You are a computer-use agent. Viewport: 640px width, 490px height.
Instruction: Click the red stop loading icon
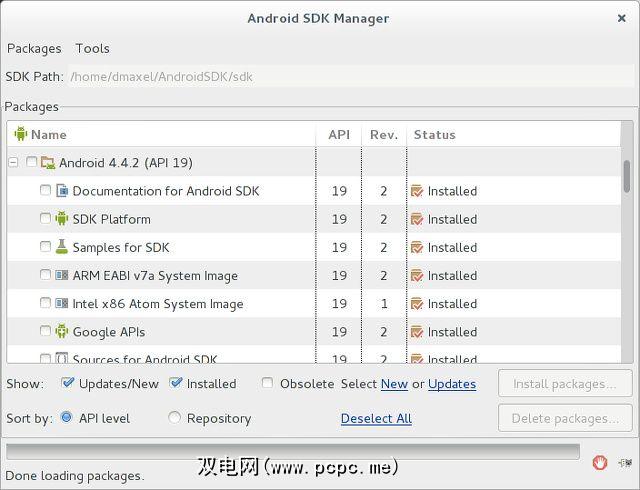pos(600,462)
